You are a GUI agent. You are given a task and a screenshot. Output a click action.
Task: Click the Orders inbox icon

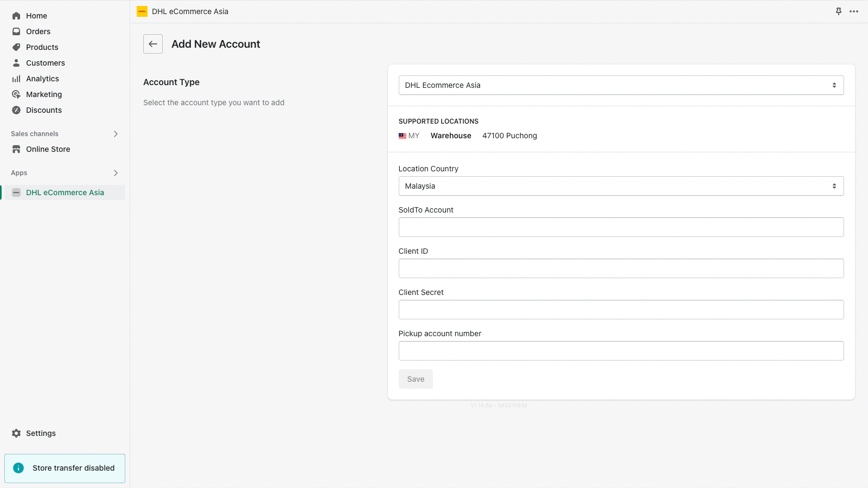tap(16, 31)
